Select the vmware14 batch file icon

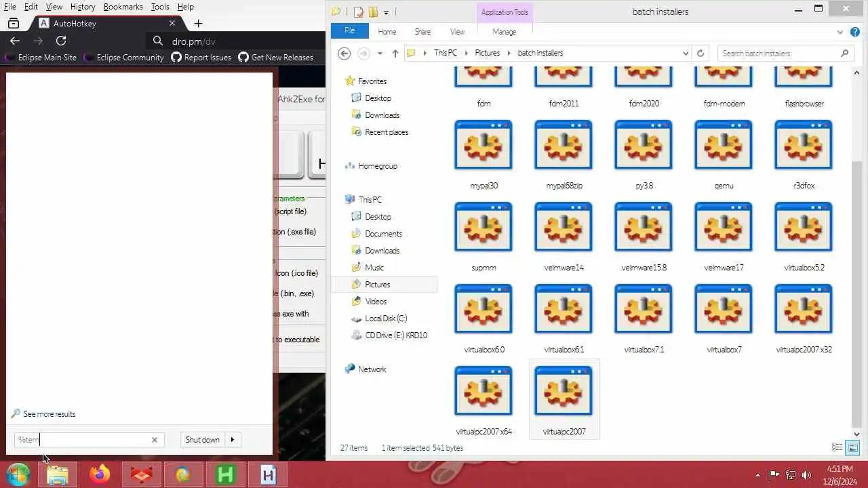(564, 227)
